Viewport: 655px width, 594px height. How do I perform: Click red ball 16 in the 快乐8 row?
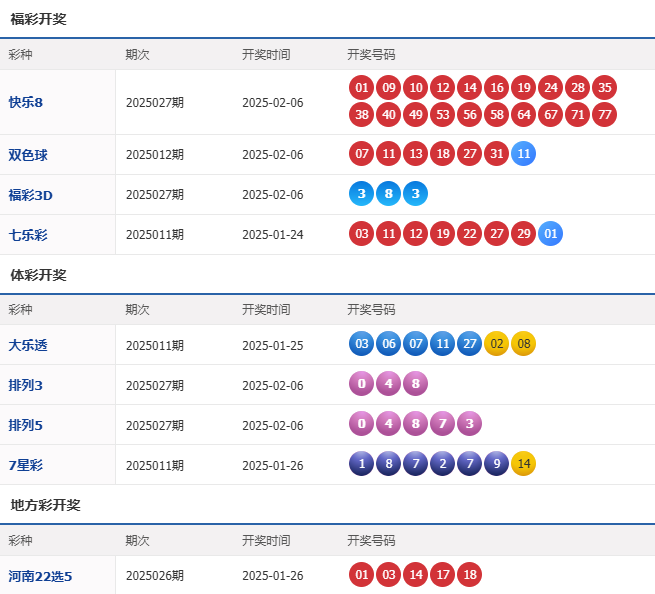[497, 88]
